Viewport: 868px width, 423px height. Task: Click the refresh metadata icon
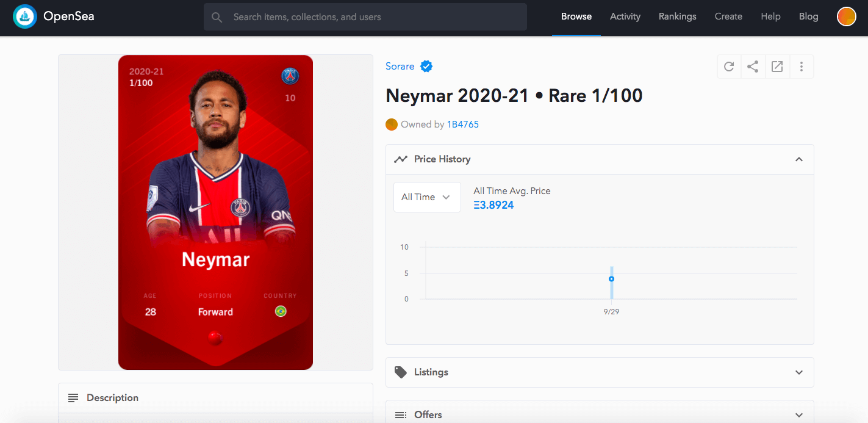729,67
